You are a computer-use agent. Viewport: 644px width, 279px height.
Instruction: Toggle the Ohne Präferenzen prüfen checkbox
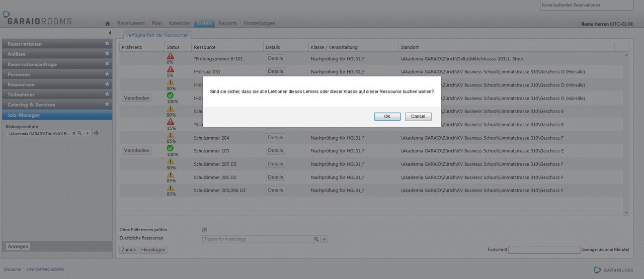pyautogui.click(x=204, y=230)
